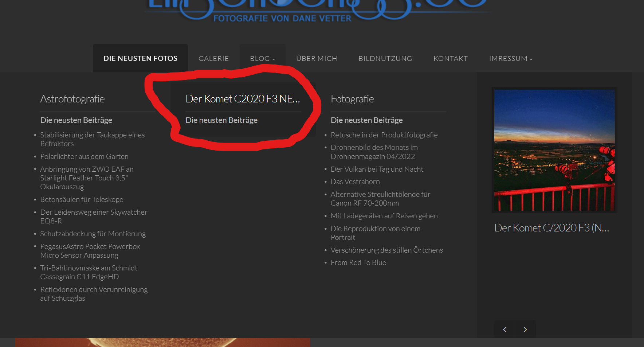Open Anbringung von ZWO EAF post

pos(87,178)
